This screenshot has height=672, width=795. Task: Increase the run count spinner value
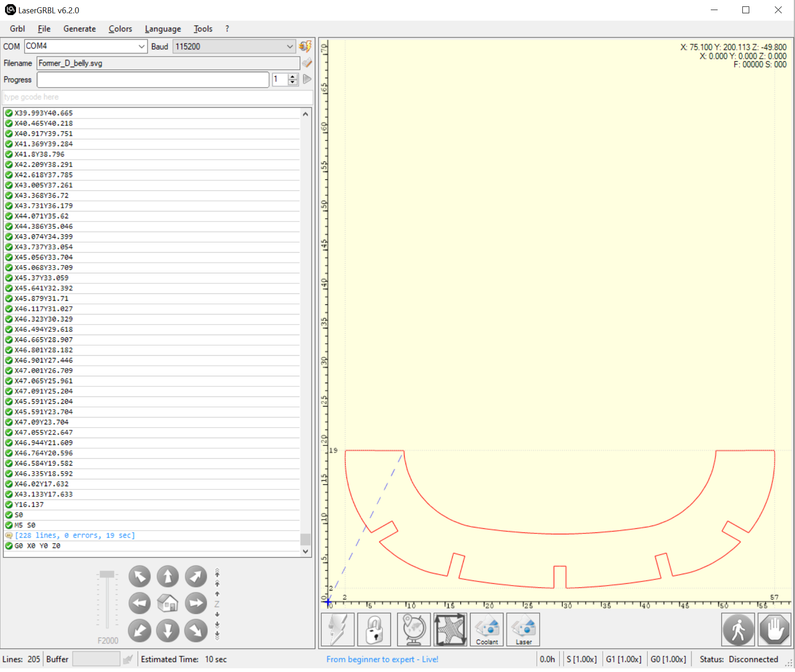click(293, 76)
